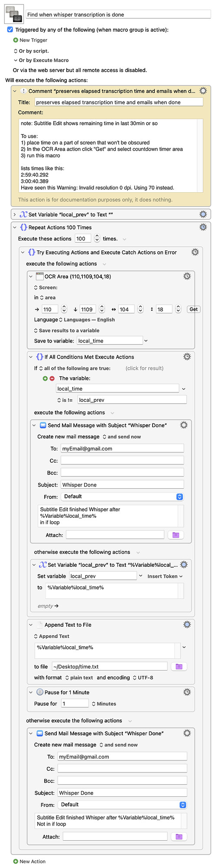Open gear menu for If All Conditions Met
This screenshot has height=868, width=215.
tap(187, 356)
